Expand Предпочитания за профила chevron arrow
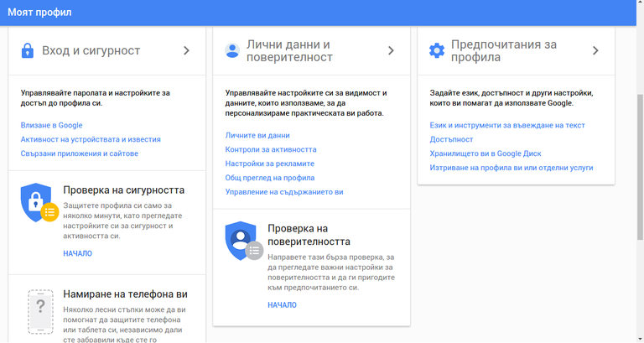This screenshot has height=343, width=644. pos(595,50)
